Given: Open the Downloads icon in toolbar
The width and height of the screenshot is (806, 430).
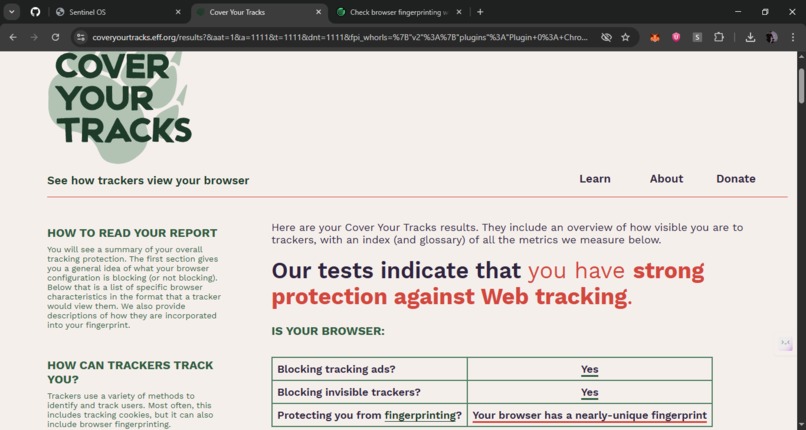Looking at the screenshot, I should tap(750, 37).
